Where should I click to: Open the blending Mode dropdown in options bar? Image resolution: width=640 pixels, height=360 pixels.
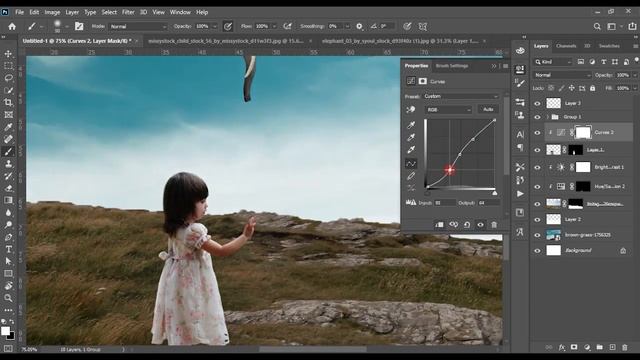[x=138, y=27]
